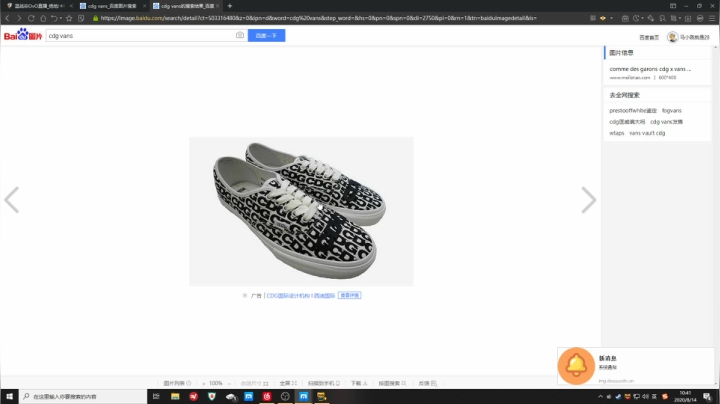Switch to the first live-stream browser tab
Viewport: 720px width, 404px height.
pyautogui.click(x=39, y=6)
